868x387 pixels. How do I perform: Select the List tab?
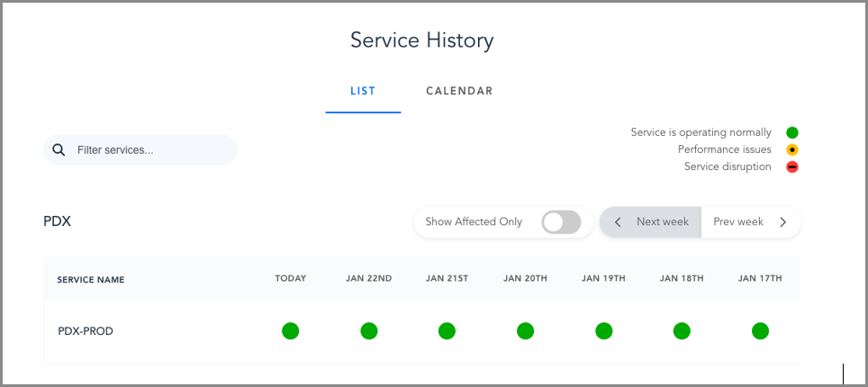pos(363,91)
